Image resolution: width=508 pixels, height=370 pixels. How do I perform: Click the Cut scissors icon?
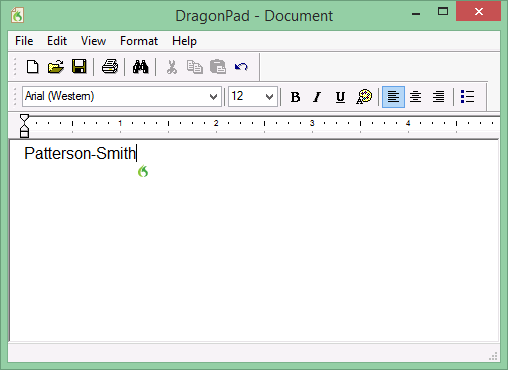pos(172,67)
